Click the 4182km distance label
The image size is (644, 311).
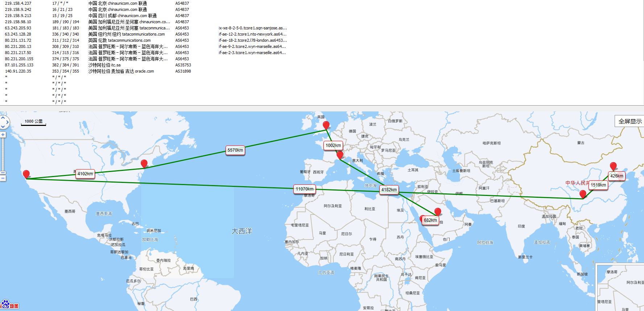tap(389, 190)
